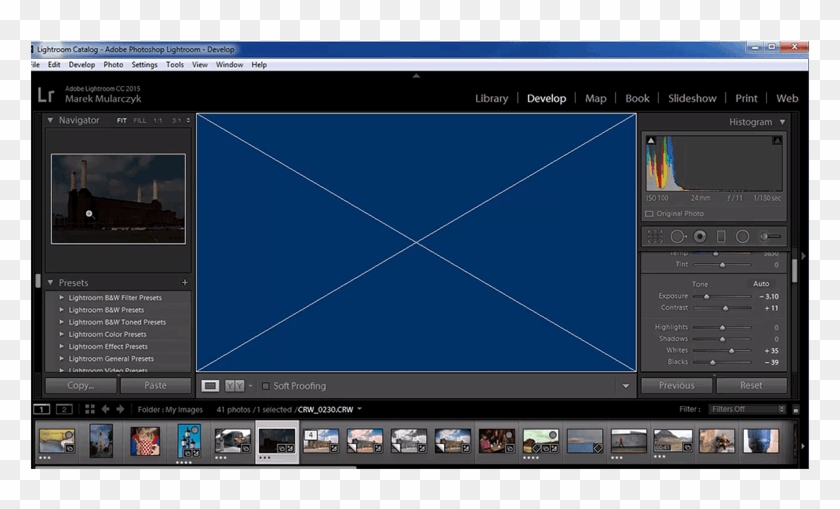Select the Crop Overlay tool
The height and width of the screenshot is (509, 840).
pyautogui.click(x=655, y=236)
